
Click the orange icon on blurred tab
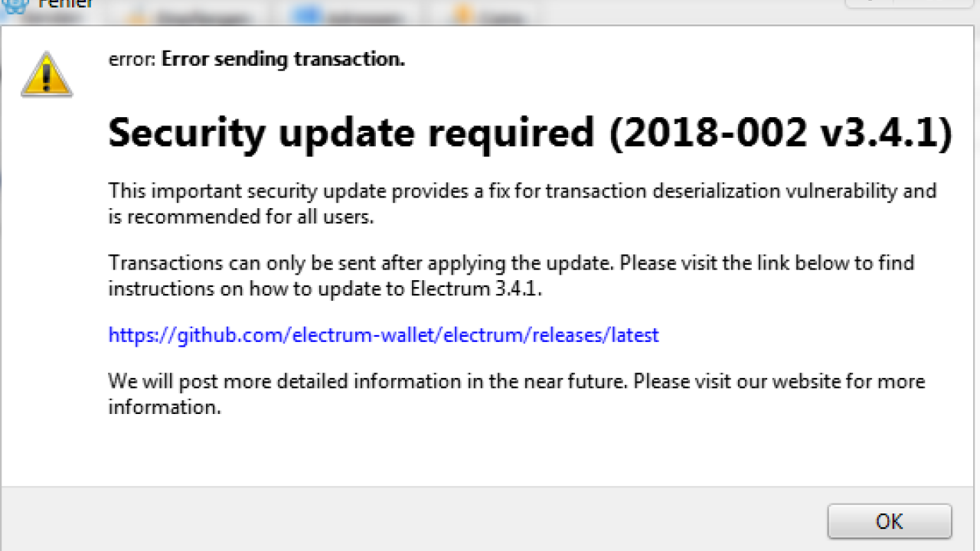[x=462, y=15]
